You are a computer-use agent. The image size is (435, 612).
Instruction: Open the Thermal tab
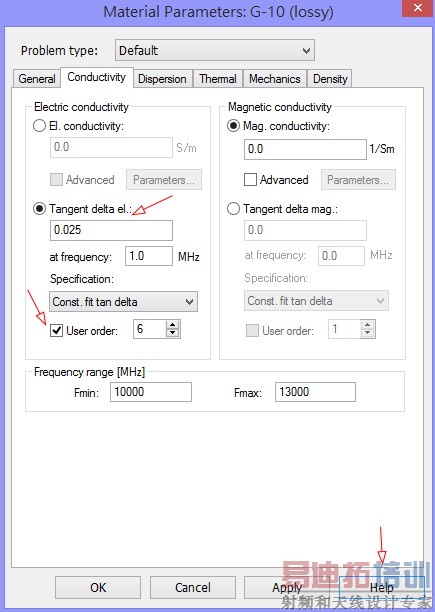click(218, 78)
